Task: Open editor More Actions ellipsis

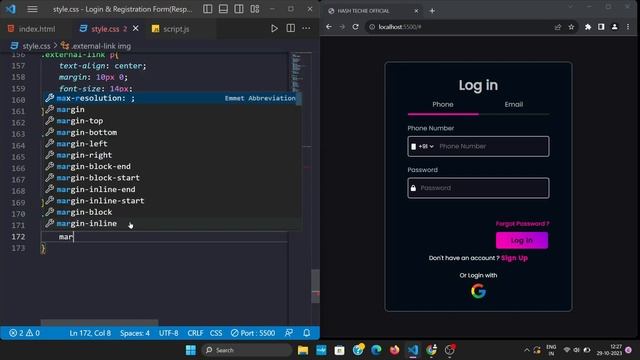Action: coord(306,29)
